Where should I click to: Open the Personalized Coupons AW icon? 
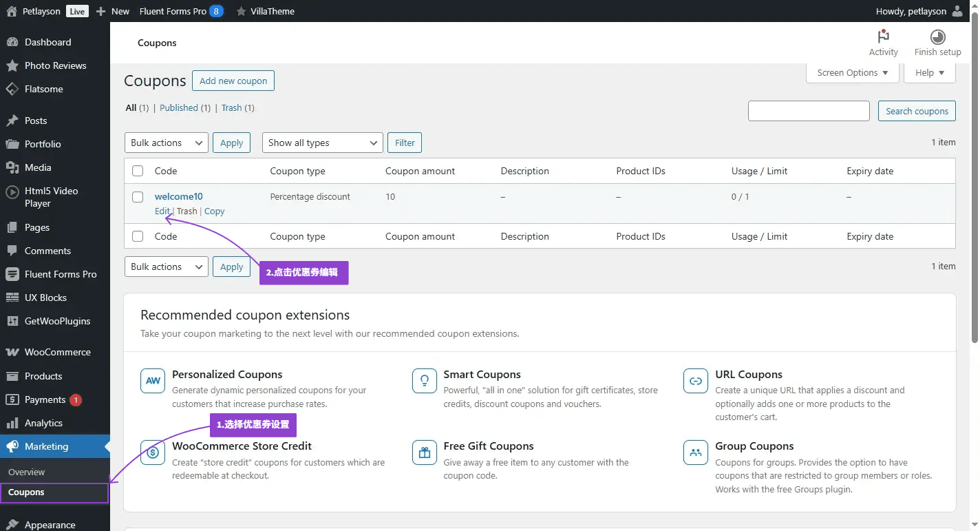pos(153,380)
